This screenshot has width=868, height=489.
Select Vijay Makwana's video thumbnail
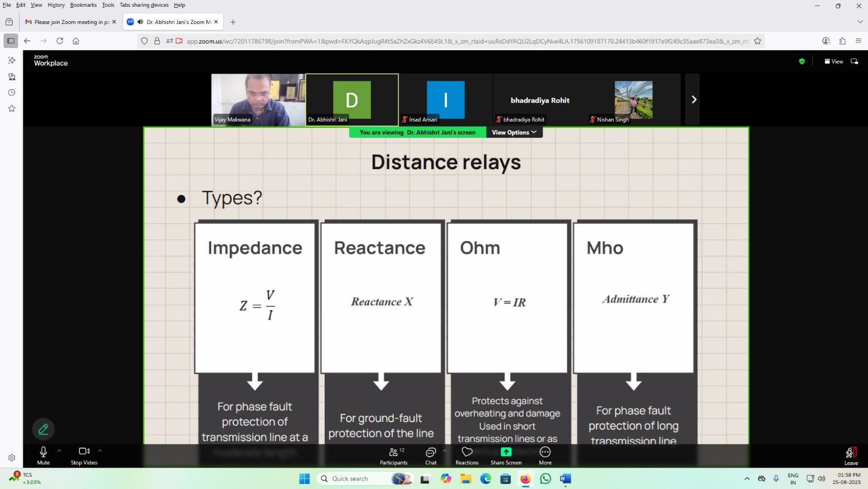pyautogui.click(x=258, y=99)
